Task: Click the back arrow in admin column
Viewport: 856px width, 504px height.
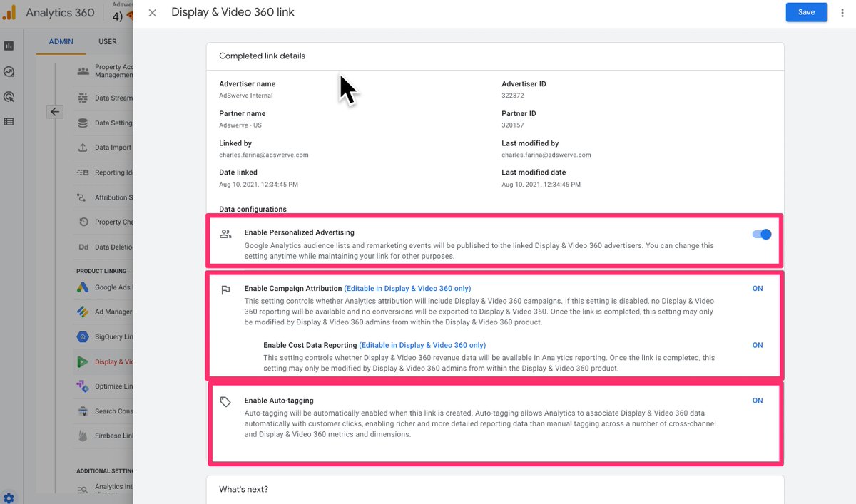Action: (x=55, y=111)
